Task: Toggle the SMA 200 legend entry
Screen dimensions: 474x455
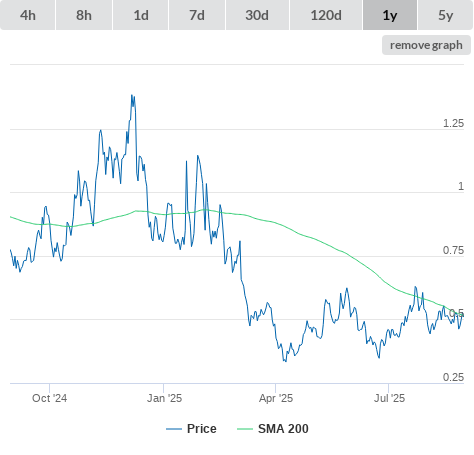Action: click(x=273, y=429)
